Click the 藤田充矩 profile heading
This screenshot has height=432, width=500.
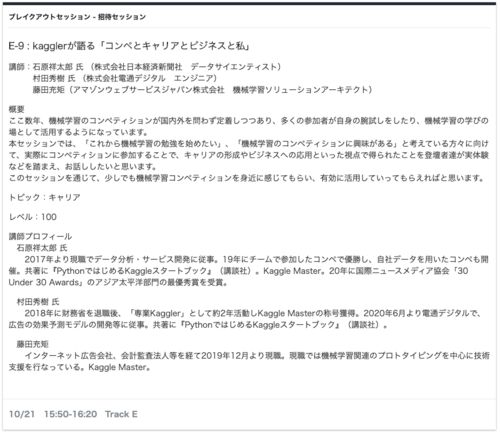click(33, 344)
